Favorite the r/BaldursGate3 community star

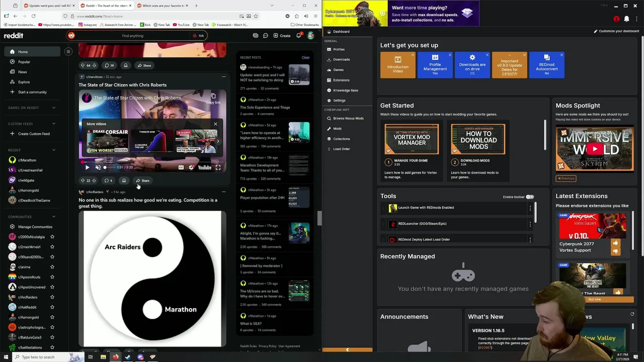(x=52, y=337)
